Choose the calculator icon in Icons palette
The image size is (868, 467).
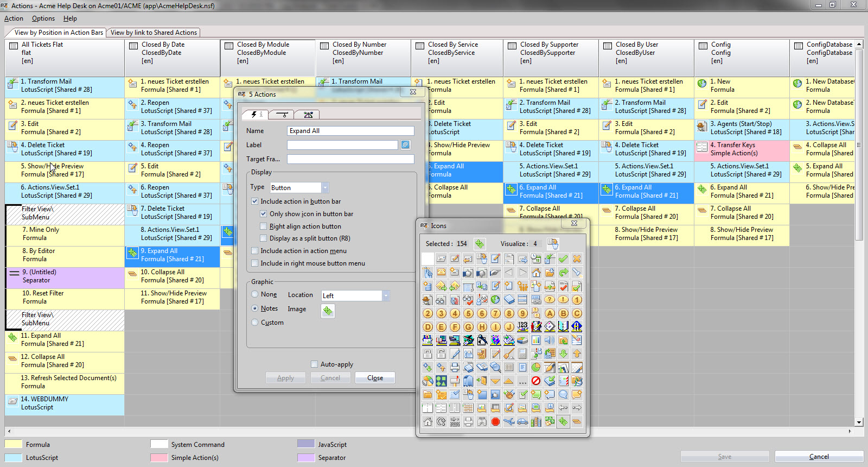[523, 354]
